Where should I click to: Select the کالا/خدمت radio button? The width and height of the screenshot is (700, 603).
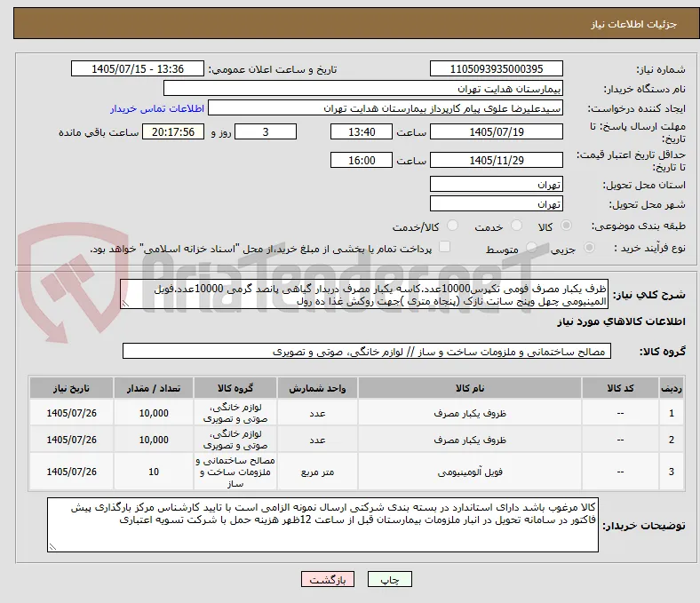453,226
